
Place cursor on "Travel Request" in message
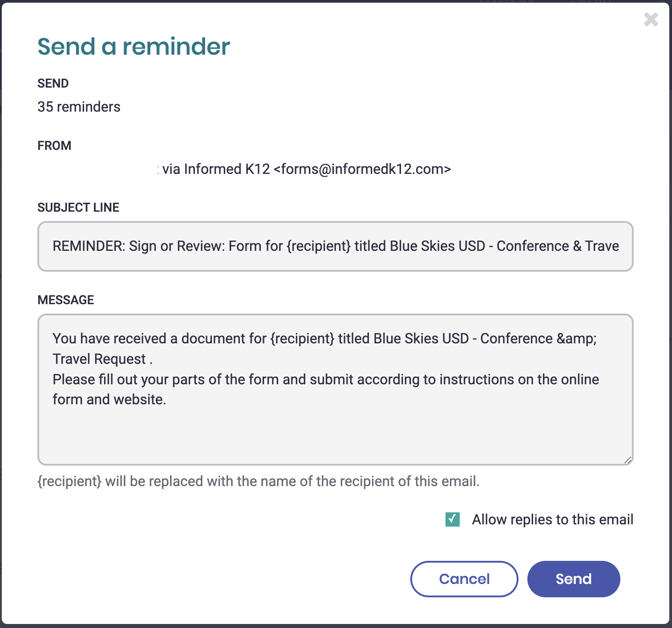[99, 359]
